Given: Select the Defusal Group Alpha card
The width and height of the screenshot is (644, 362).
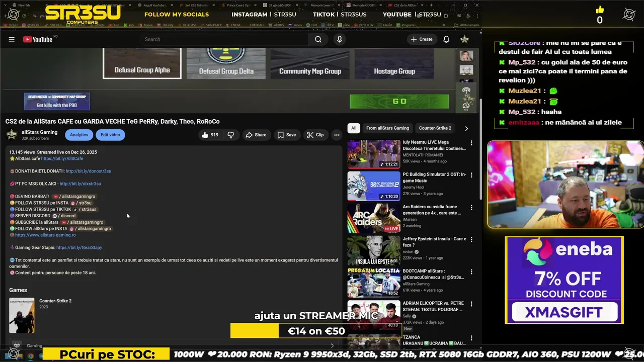Looking at the screenshot, I should pos(142,64).
